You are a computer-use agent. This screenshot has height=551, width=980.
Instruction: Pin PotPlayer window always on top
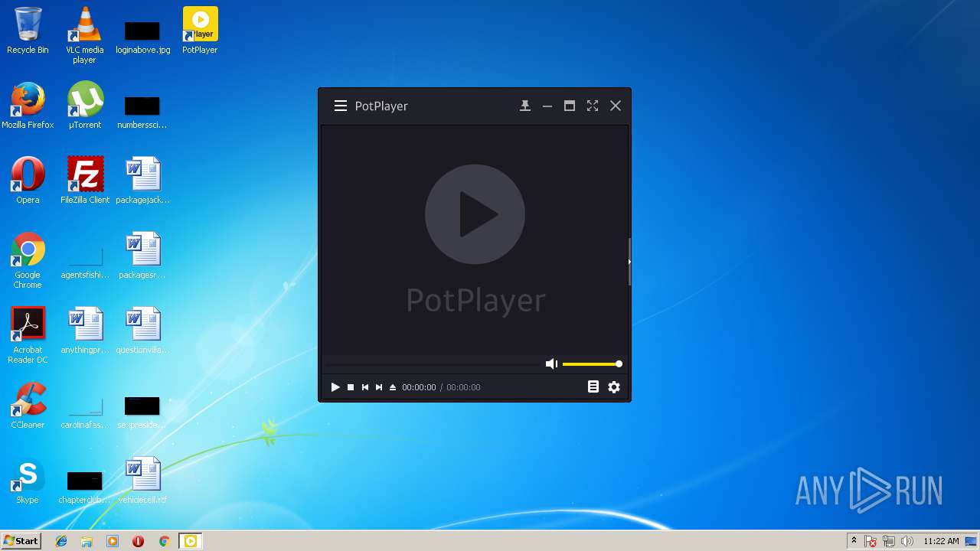click(x=525, y=106)
